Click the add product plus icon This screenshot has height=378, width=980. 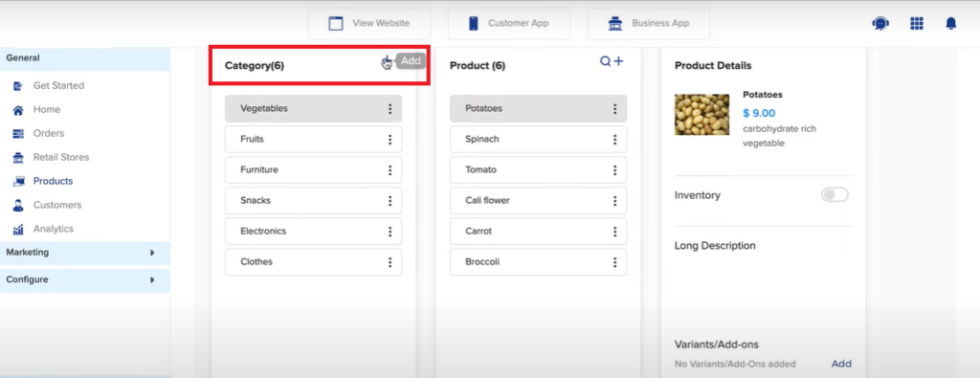click(618, 61)
